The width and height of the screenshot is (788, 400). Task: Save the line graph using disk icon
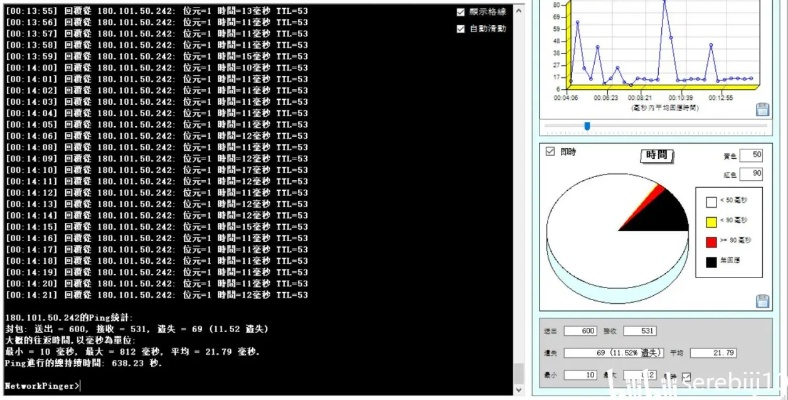[x=762, y=108]
